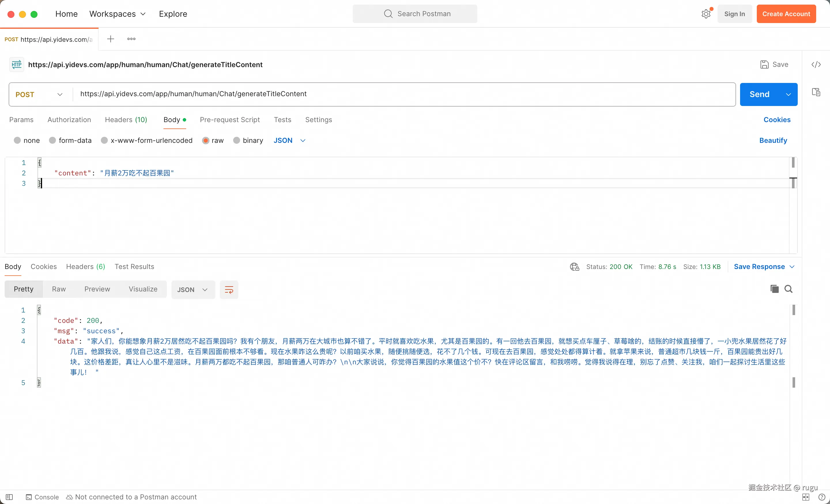Viewport: 830px width, 504px height.
Task: Select the binary body option
Action: [x=237, y=140]
